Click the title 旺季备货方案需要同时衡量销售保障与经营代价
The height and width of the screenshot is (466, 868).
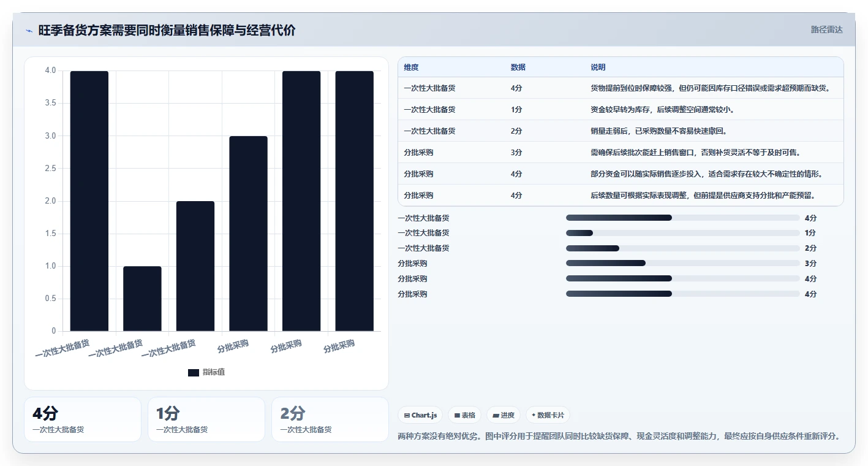coord(167,31)
